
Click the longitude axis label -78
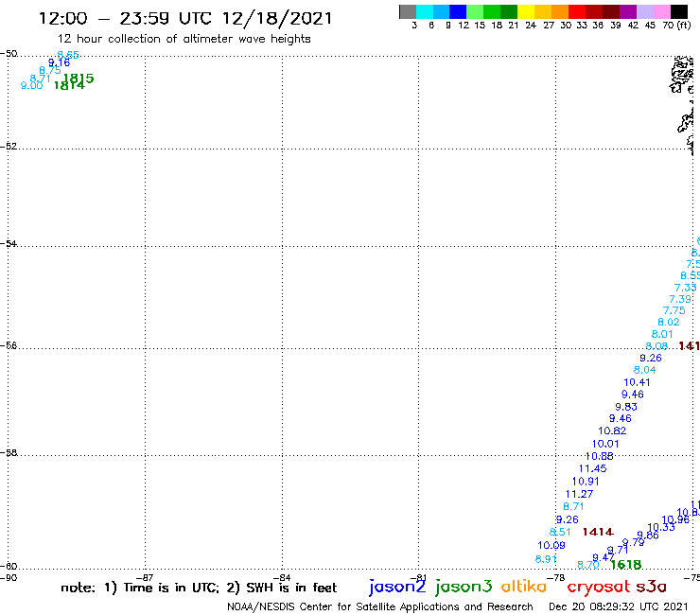click(556, 577)
